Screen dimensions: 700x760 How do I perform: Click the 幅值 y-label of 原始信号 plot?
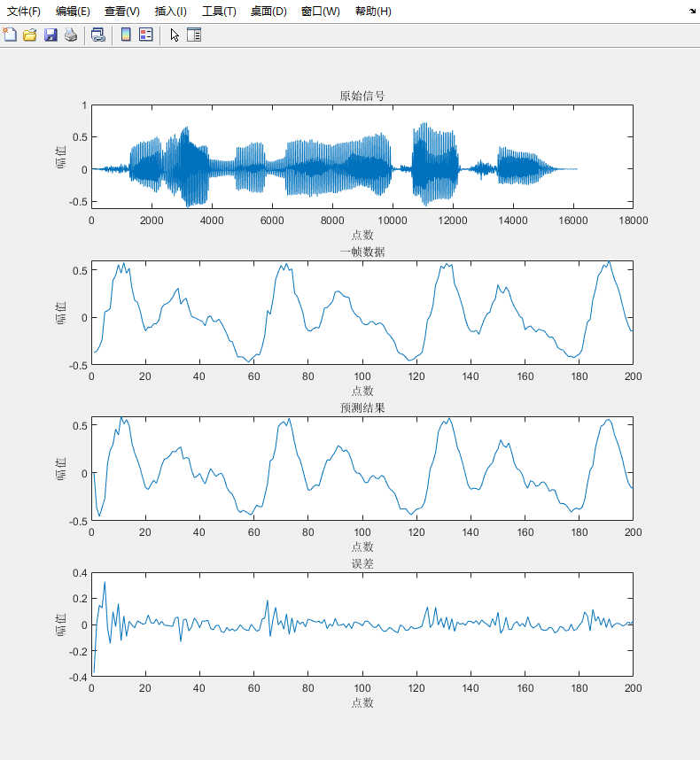click(60, 157)
